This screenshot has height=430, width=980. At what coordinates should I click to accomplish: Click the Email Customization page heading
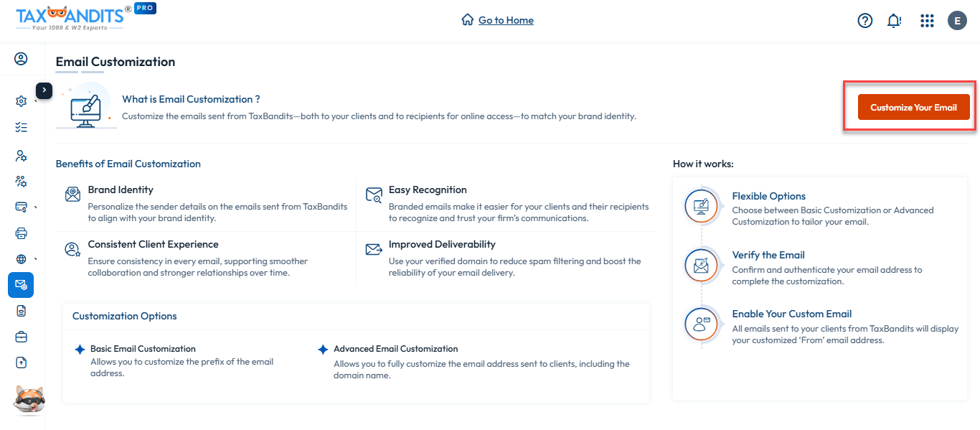(116, 62)
